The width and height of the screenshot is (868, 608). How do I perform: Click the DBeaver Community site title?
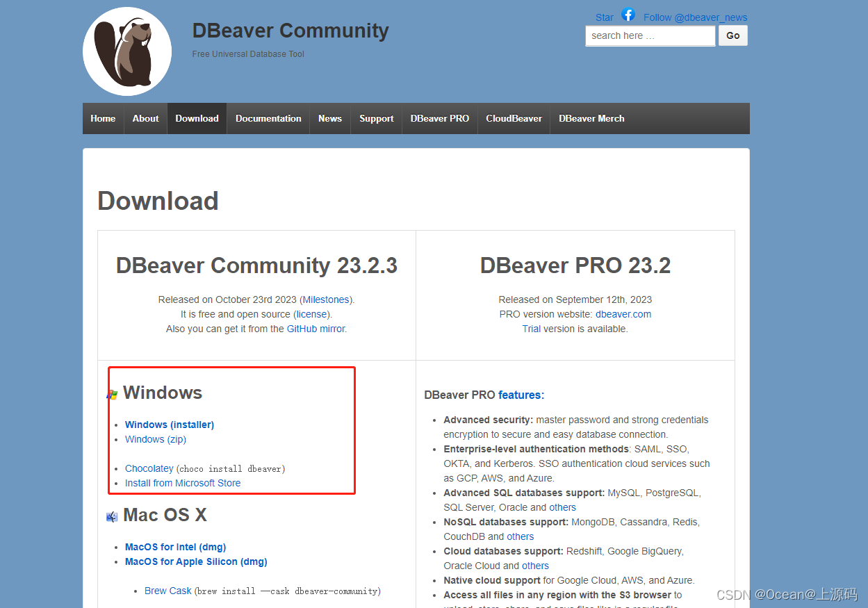(x=290, y=31)
